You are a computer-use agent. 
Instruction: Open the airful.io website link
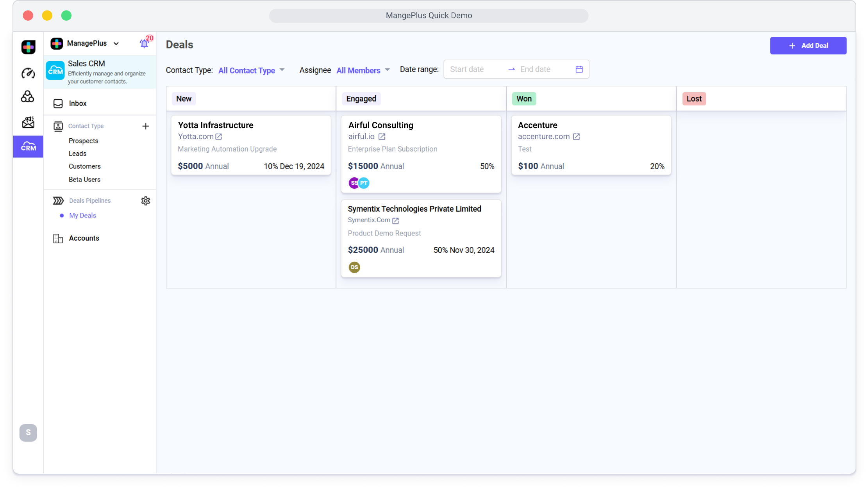[361, 137]
